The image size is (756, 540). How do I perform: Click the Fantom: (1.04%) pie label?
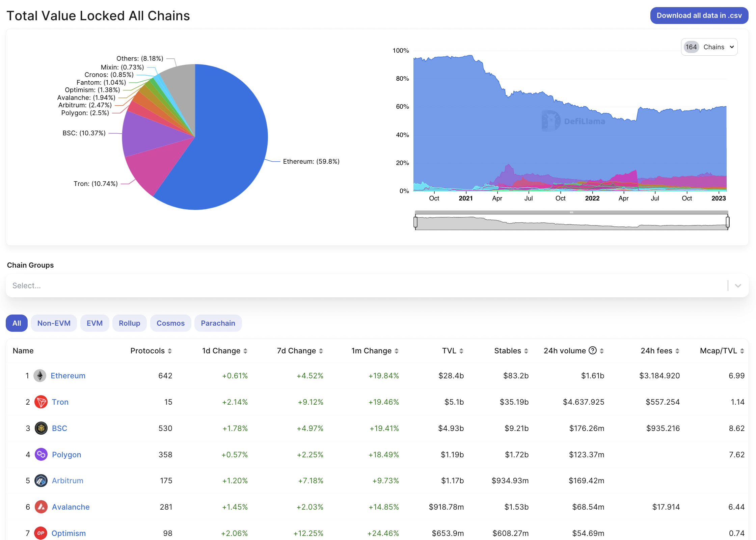click(101, 82)
